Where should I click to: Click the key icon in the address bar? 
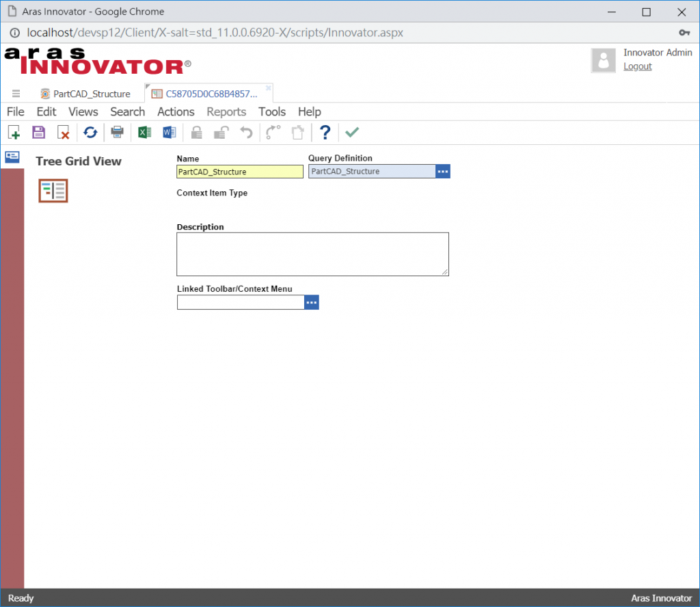click(x=684, y=33)
